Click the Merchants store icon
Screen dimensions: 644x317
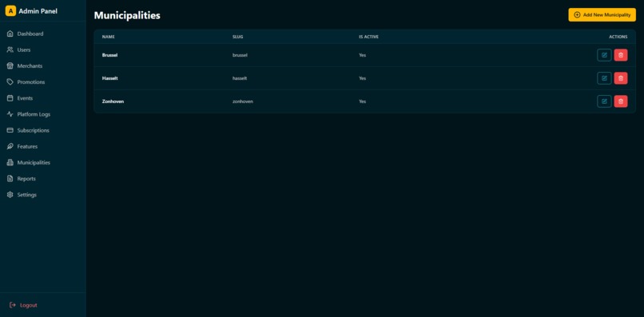point(10,65)
